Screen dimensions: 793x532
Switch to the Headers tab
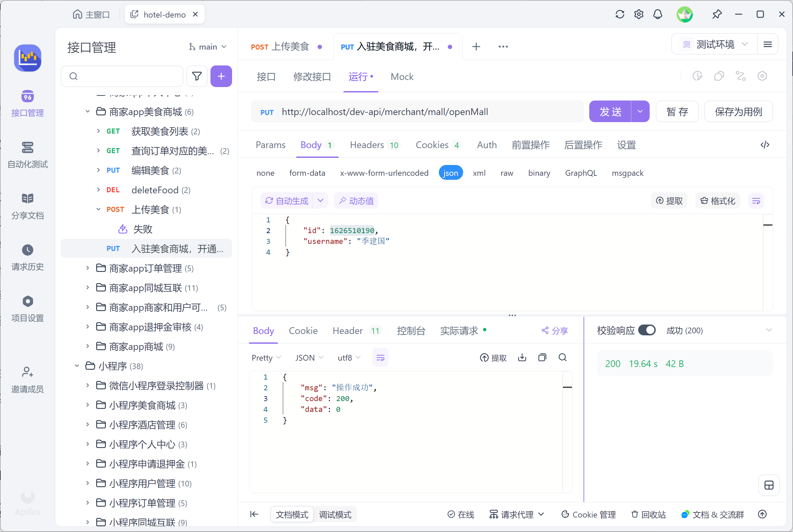coord(367,145)
